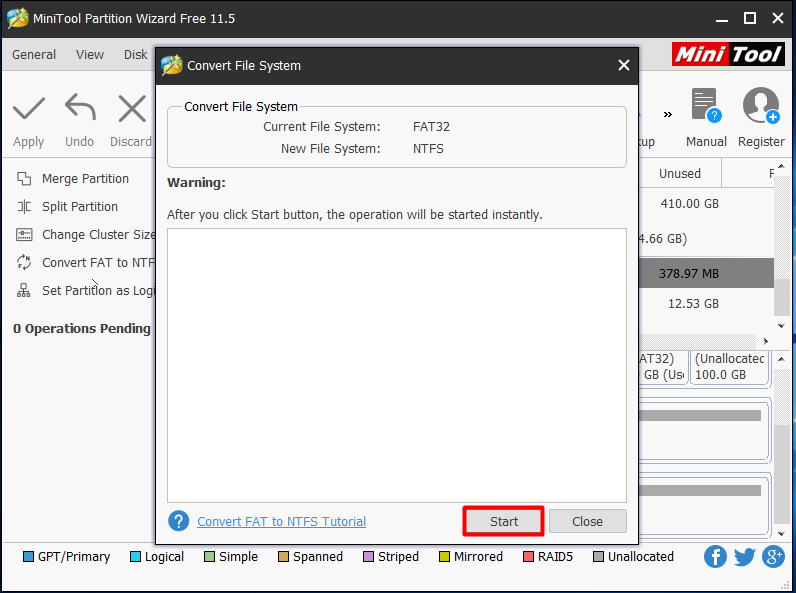
Task: Click the Unallocated legend color swatch
Action: point(598,557)
